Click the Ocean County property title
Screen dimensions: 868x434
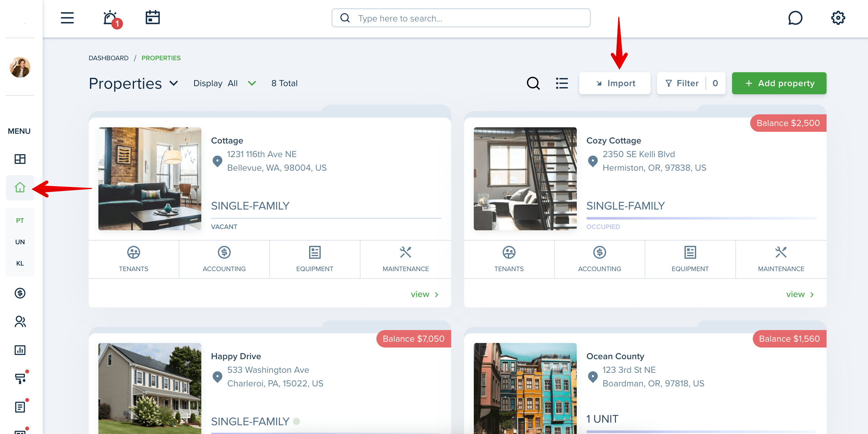615,356
